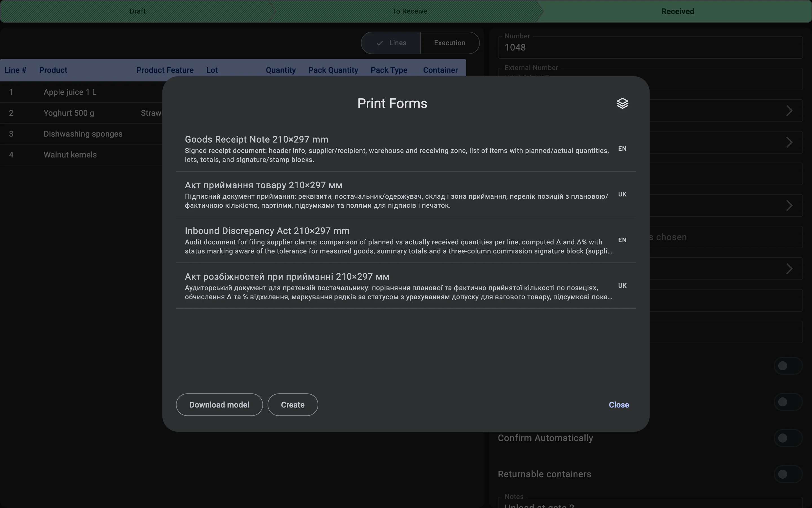This screenshot has height=508, width=812.
Task: Click the UK badge on Акт розбіжностей
Action: click(622, 286)
